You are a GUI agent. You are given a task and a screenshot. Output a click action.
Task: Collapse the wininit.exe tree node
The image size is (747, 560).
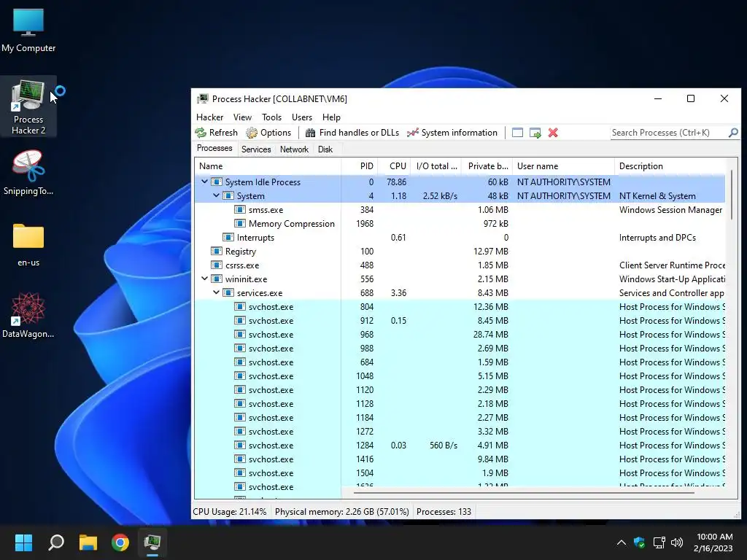(204, 279)
